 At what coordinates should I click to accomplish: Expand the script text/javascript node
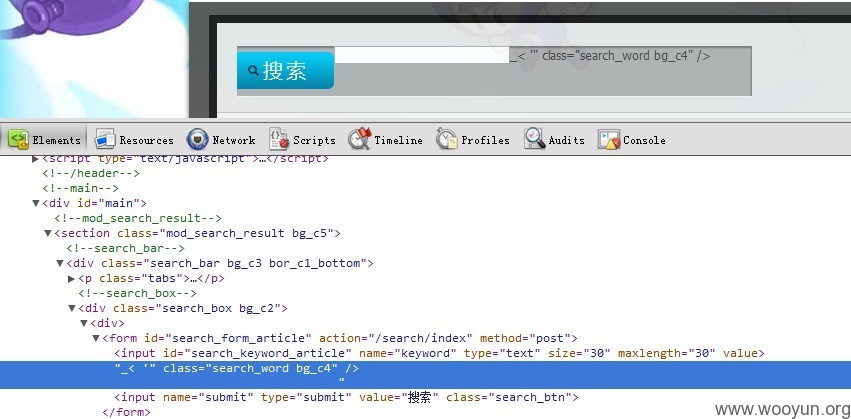[x=35, y=159]
